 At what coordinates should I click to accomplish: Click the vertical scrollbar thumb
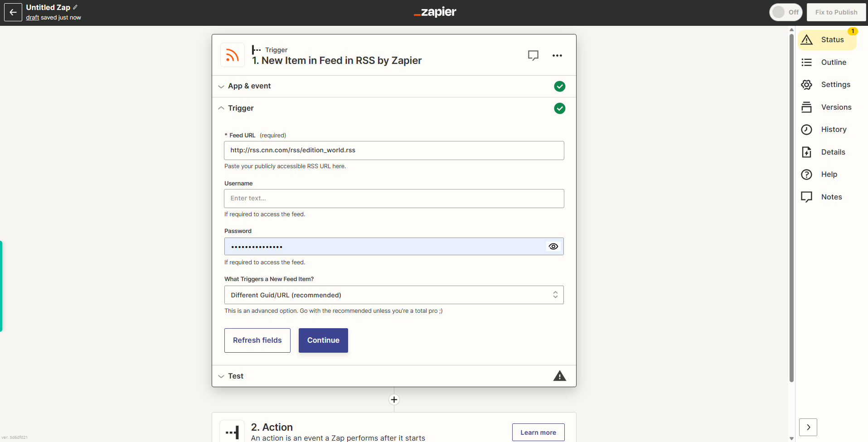point(791,209)
